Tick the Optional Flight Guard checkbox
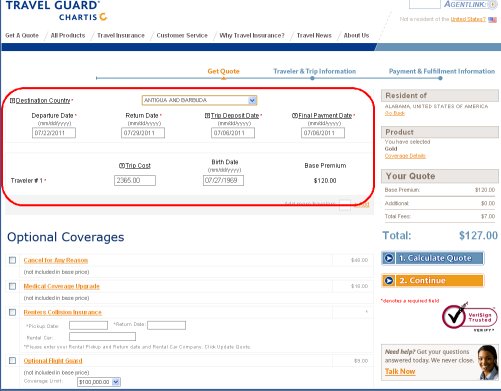 coord(12,361)
